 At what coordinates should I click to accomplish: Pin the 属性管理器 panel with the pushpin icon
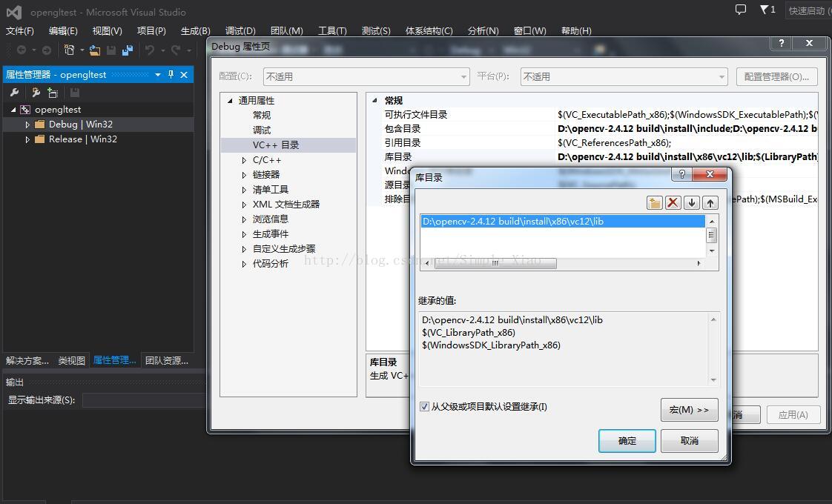pos(171,75)
